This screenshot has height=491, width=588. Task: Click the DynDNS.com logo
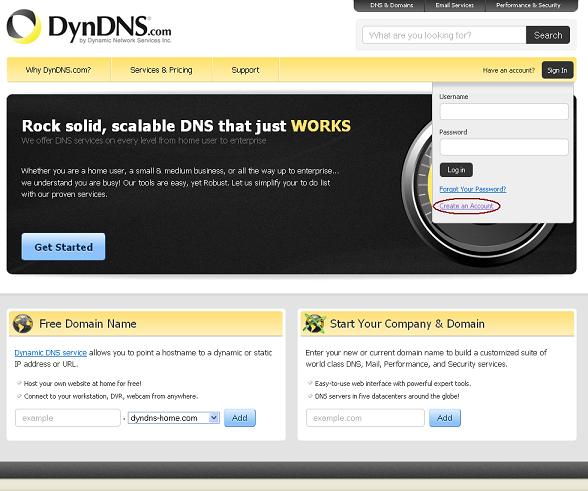pyautogui.click(x=89, y=27)
